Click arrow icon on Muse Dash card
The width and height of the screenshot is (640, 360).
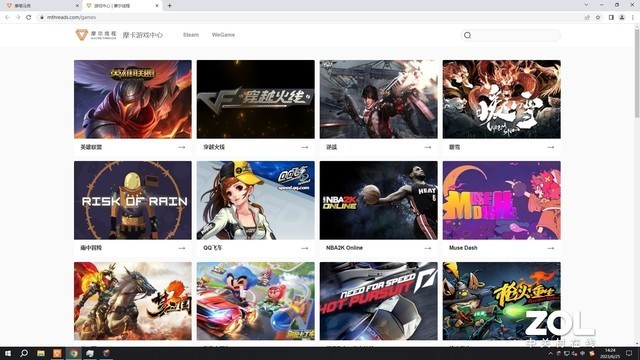click(x=551, y=248)
